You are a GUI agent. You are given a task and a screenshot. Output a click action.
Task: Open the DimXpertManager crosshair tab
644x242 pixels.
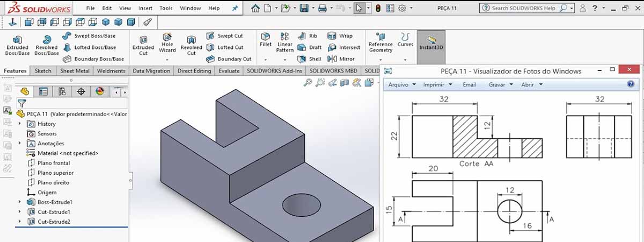pos(81,91)
